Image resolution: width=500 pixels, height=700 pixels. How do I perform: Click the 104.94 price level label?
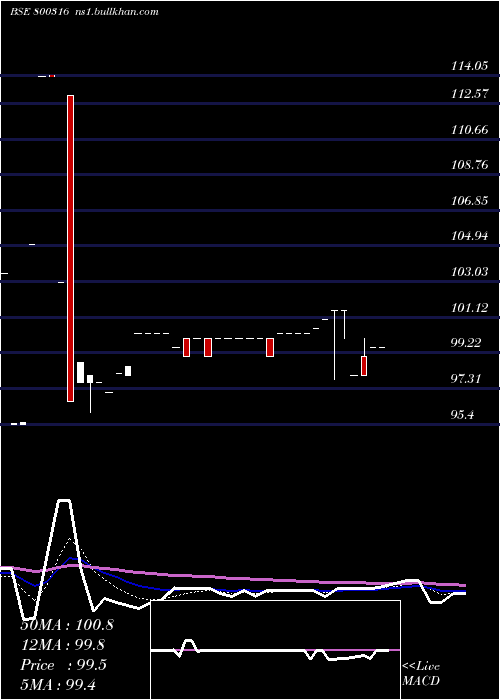pyautogui.click(x=469, y=236)
